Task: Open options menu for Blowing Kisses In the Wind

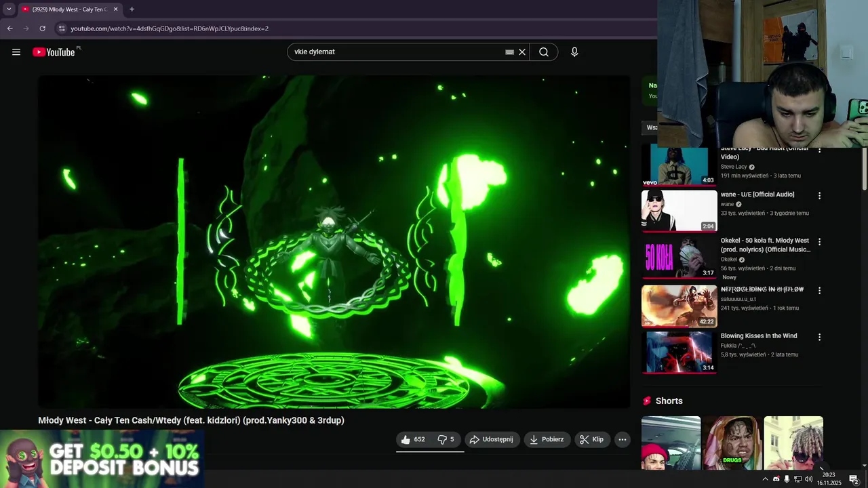Action: point(819,337)
